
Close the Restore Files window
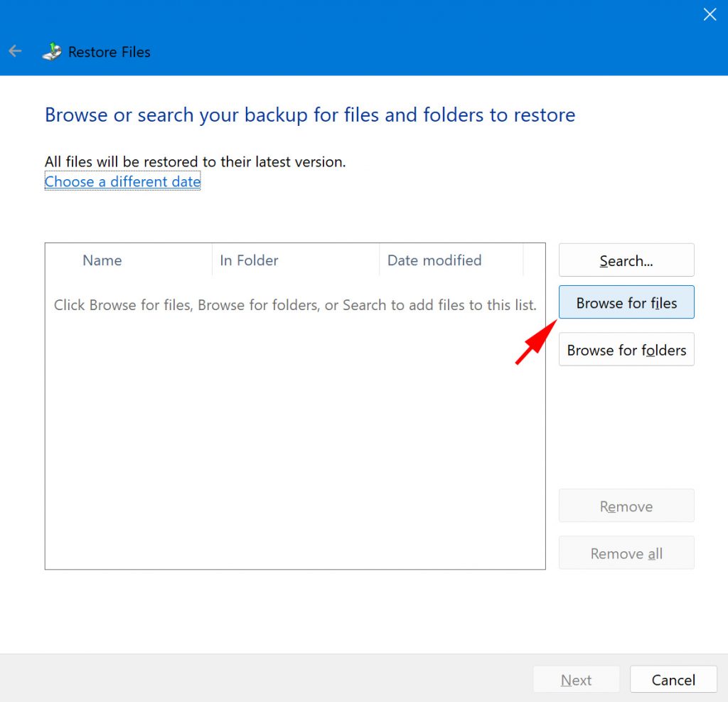coord(710,14)
